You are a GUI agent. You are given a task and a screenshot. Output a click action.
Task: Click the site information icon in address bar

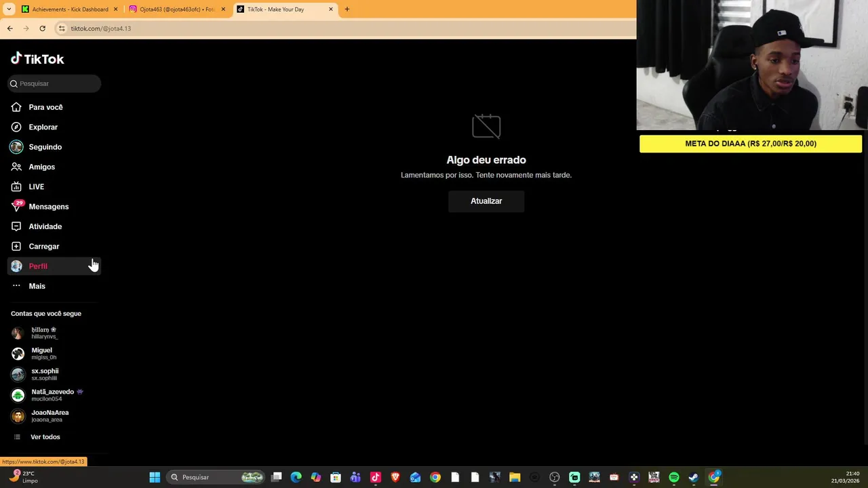coord(62,28)
